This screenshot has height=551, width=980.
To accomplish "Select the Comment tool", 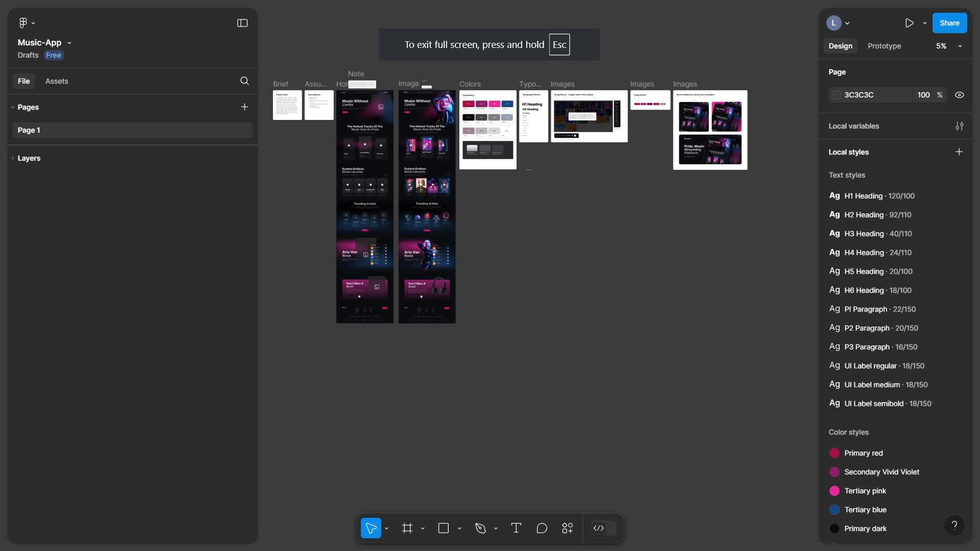I will (542, 529).
